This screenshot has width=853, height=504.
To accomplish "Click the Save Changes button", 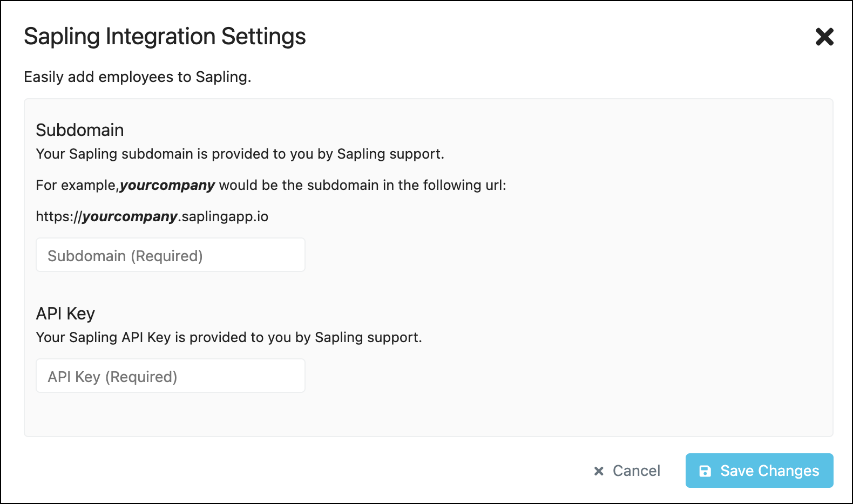I will 759,471.
